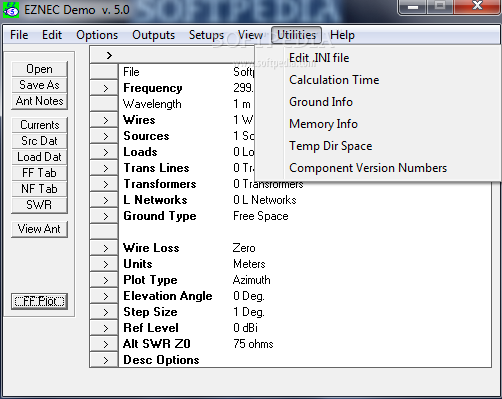Click the EZNEC app icon in title bar
This screenshot has height=399, width=502.
click(x=10, y=10)
